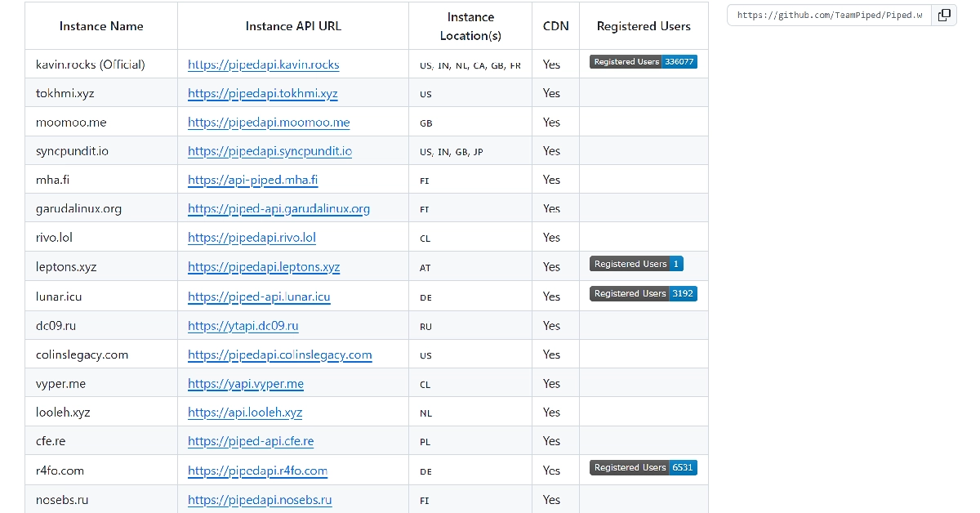The height and width of the screenshot is (513, 980).
Task: Open the pipedapi.tokhmi.xyz link
Action: [x=262, y=93]
